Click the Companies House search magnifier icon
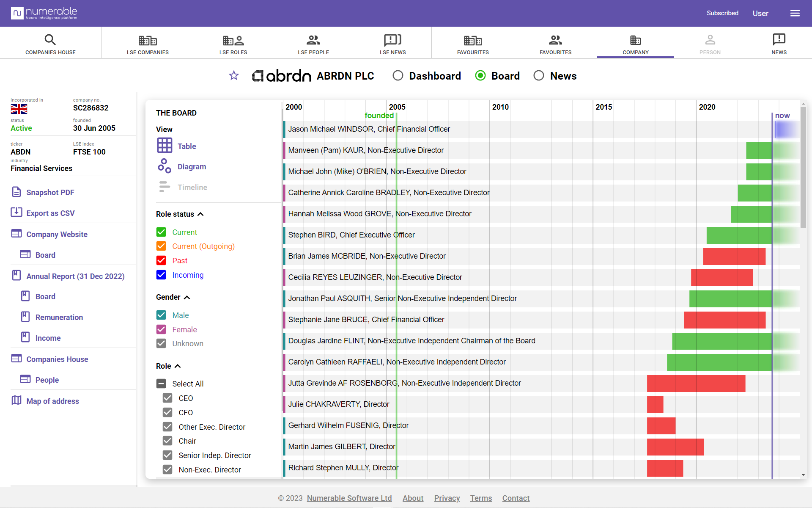Screen dimensions: 812x508 tap(50, 40)
